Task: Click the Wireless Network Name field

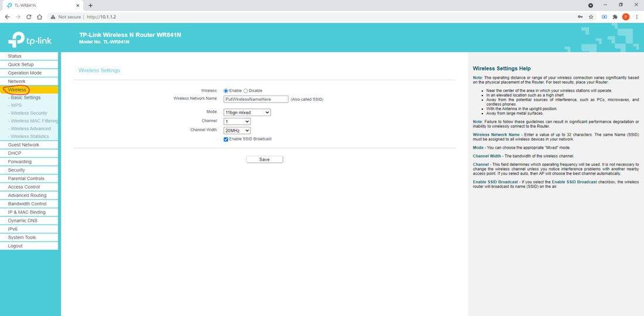Action: click(x=256, y=99)
